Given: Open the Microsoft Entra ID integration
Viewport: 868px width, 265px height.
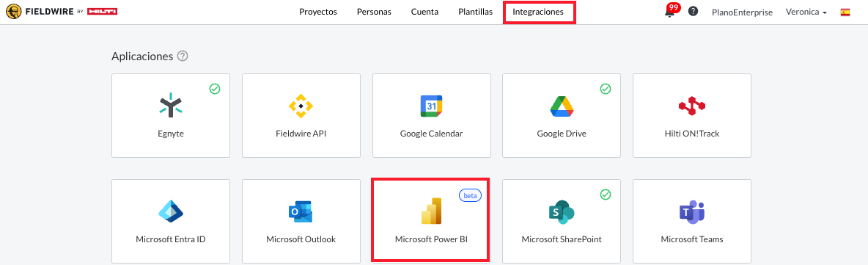Looking at the screenshot, I should click(171, 221).
